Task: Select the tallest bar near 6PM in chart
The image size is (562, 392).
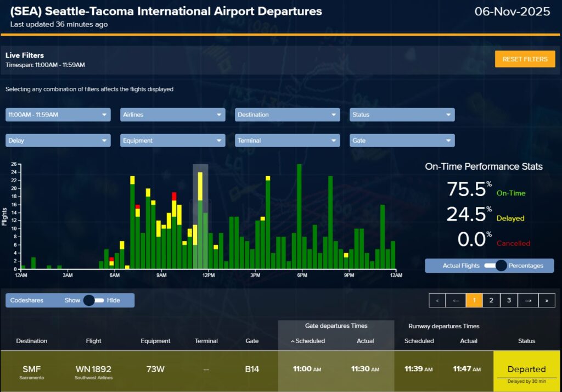Action: point(299,217)
